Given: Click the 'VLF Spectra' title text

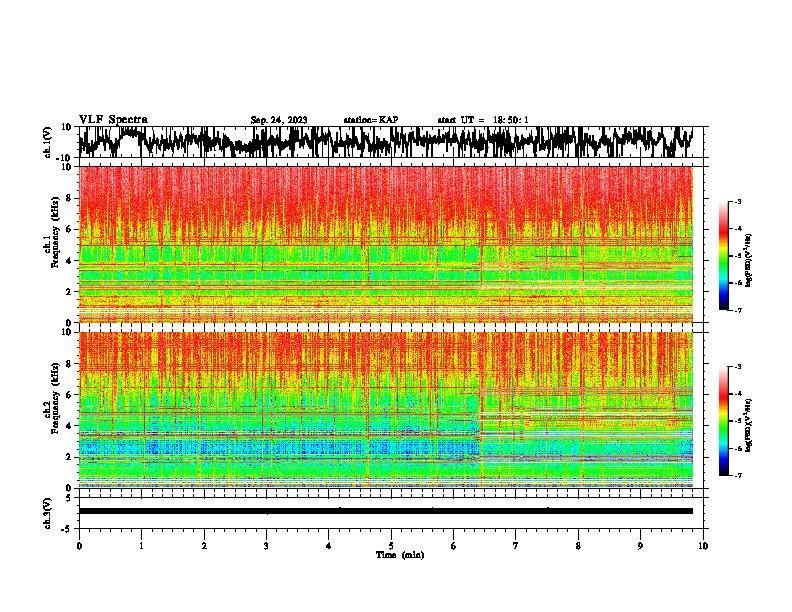Looking at the screenshot, I should [113, 120].
